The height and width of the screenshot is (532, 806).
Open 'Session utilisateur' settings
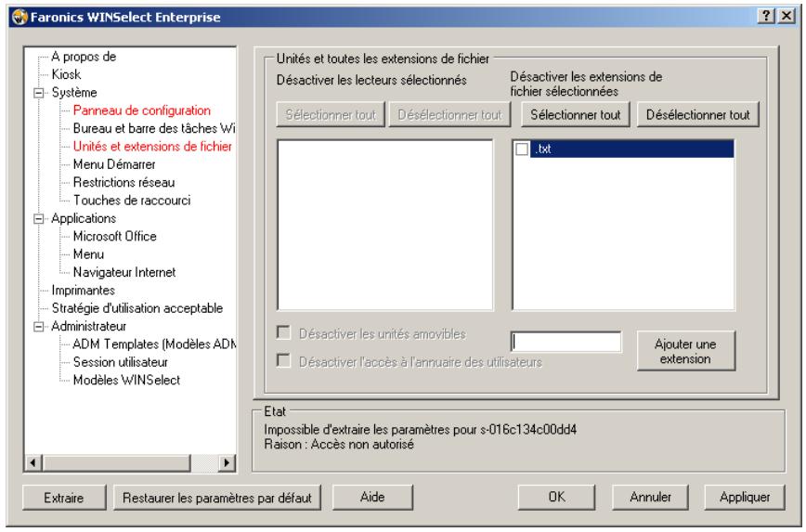coord(121,362)
